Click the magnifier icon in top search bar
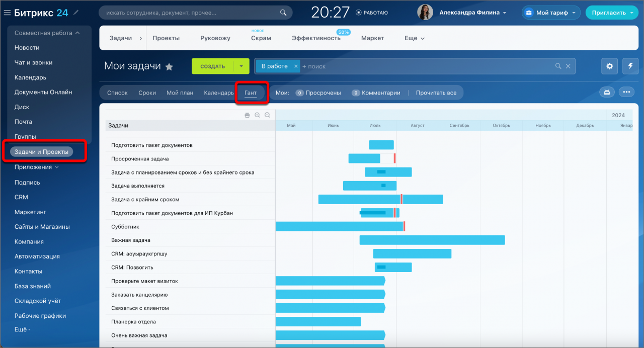The width and height of the screenshot is (644, 348). click(x=284, y=13)
